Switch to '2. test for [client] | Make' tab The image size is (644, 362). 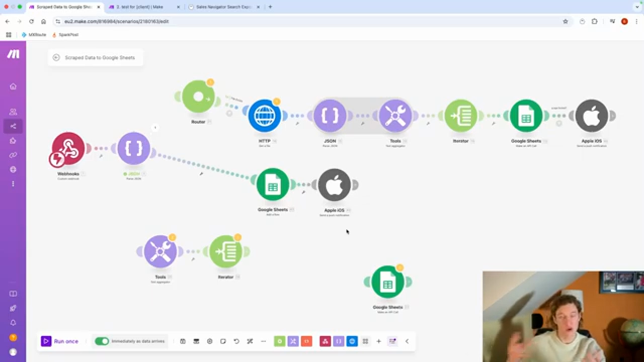tap(143, 7)
